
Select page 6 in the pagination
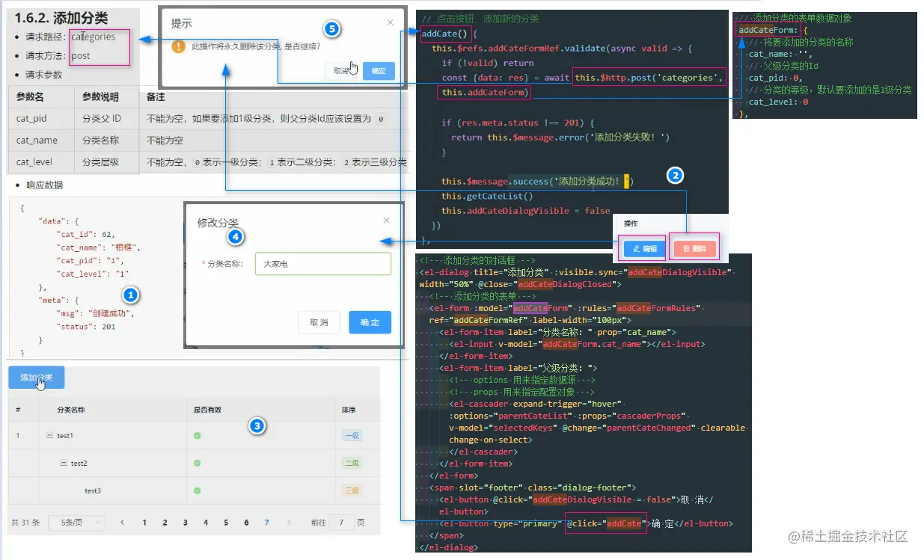click(x=246, y=523)
